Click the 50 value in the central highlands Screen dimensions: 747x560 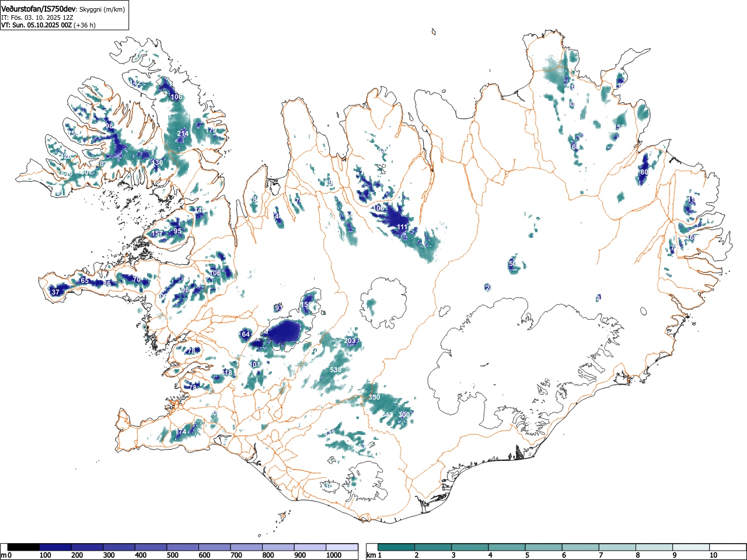513,264
